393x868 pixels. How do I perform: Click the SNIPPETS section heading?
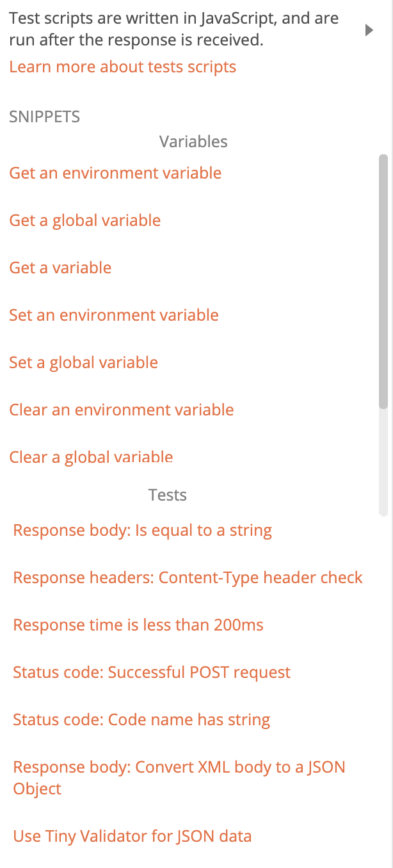[x=44, y=117]
